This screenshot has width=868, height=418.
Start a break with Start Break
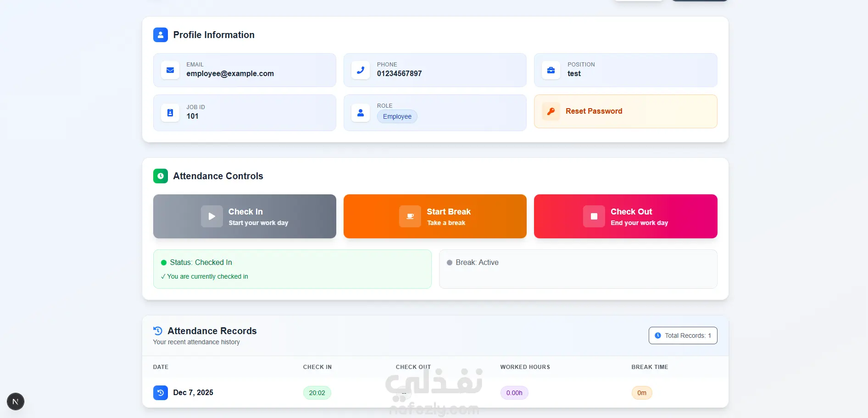pos(435,216)
